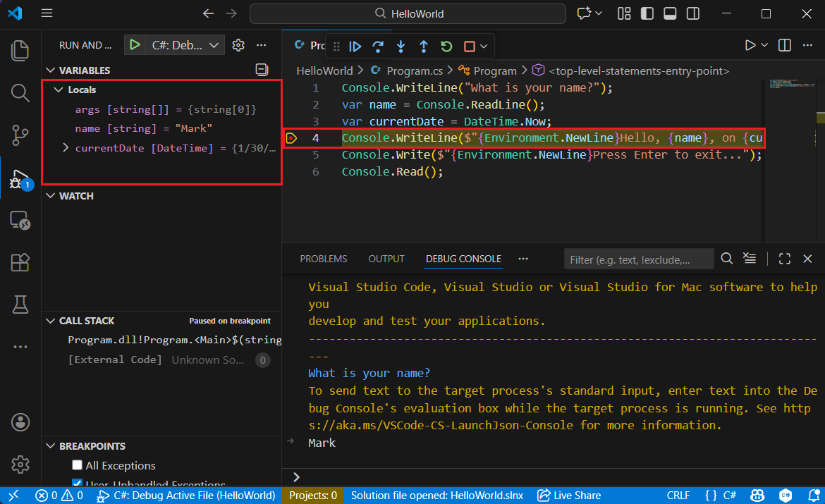Click Live Share in status bar
The image size is (825, 504).
click(x=569, y=496)
